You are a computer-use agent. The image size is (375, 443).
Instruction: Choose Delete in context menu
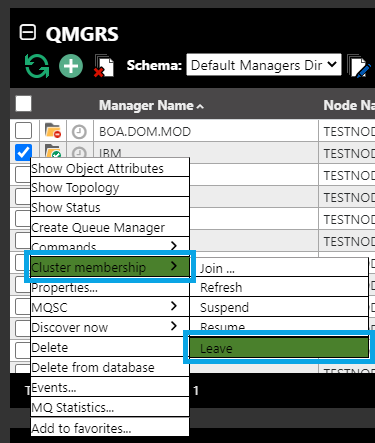click(x=110, y=347)
